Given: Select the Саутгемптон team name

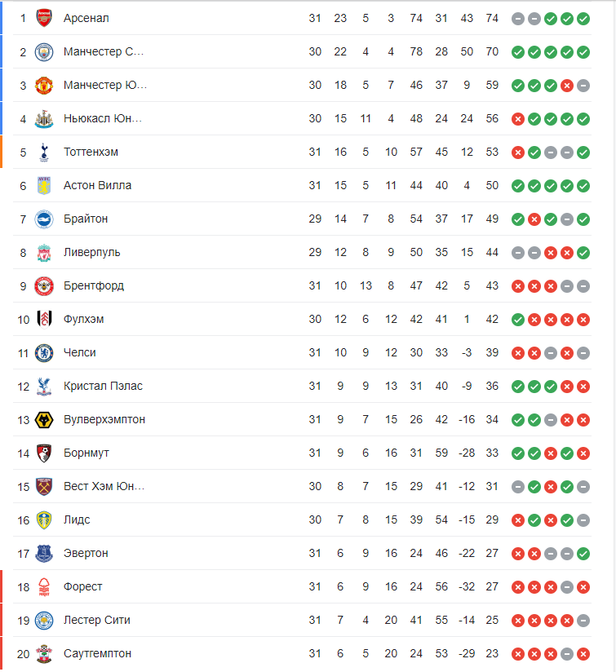Looking at the screenshot, I should (97, 653).
